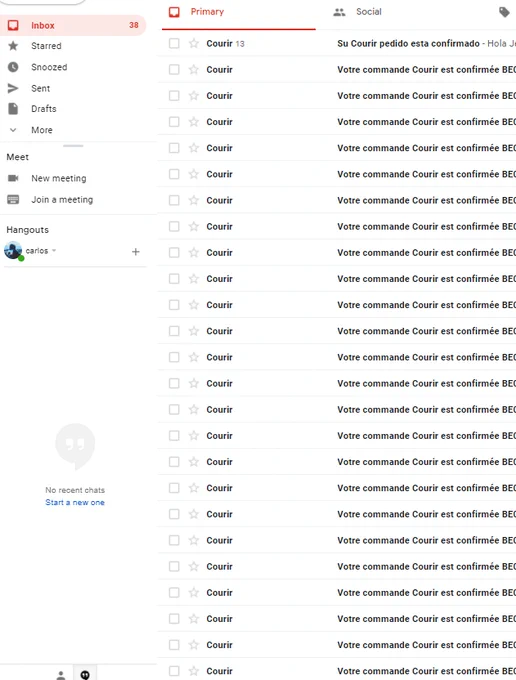
Task: Open the Promotions tag icon tab
Action: click(504, 12)
